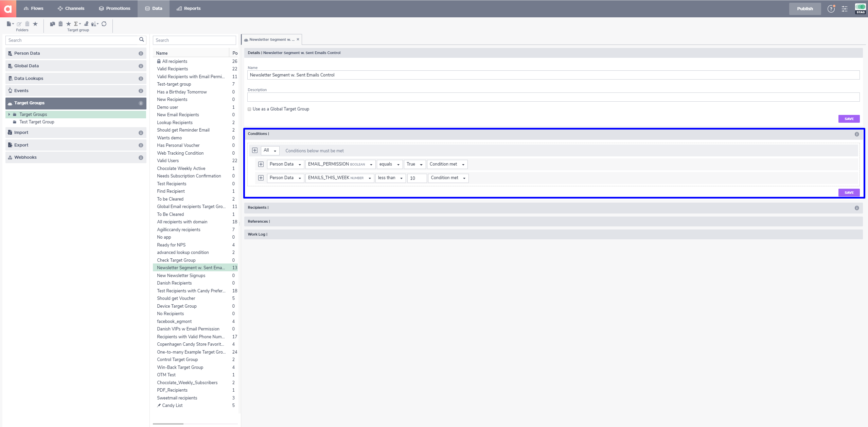Screen dimensions: 868x427
Task: Open the All conditions match dropdown
Action: click(x=270, y=150)
